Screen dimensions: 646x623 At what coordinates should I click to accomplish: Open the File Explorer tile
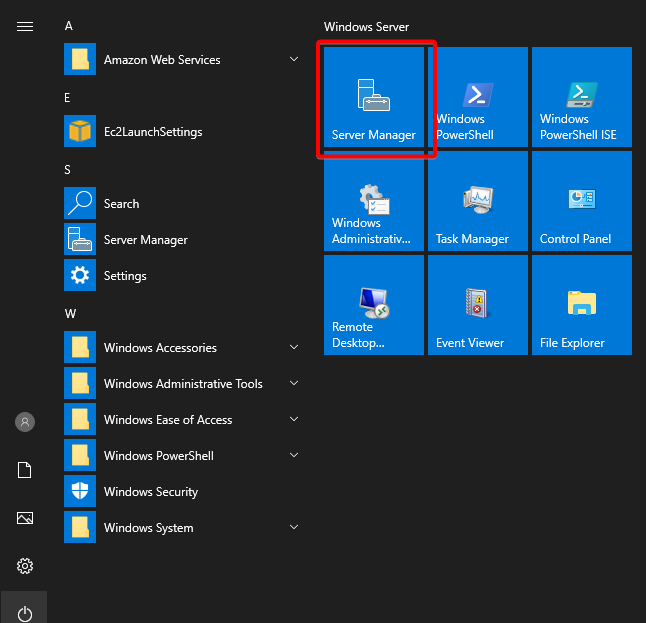tap(582, 305)
